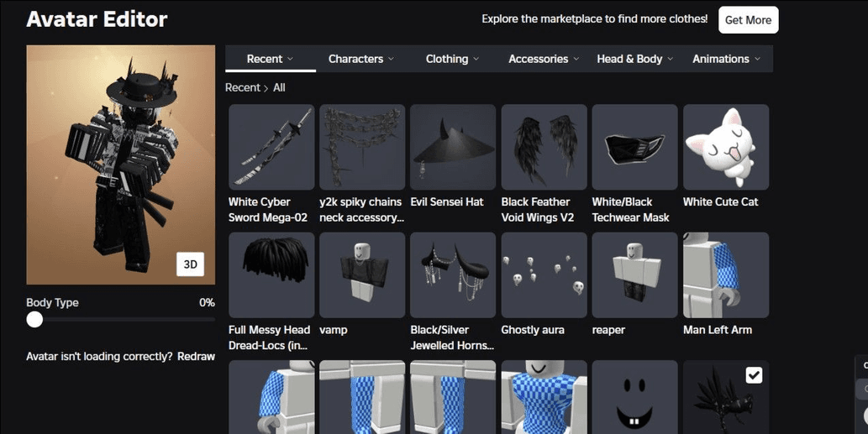
Task: Click the 'Black Feather Void Wings V2' label
Action: [538, 210]
